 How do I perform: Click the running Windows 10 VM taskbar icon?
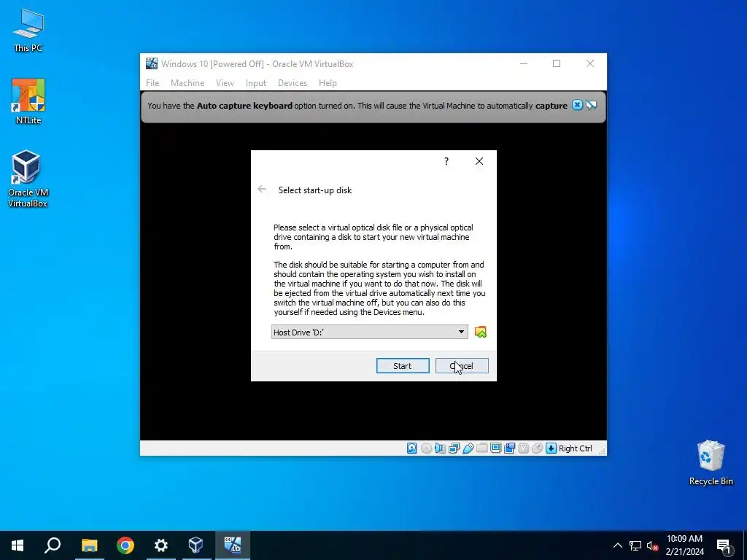[233, 545]
